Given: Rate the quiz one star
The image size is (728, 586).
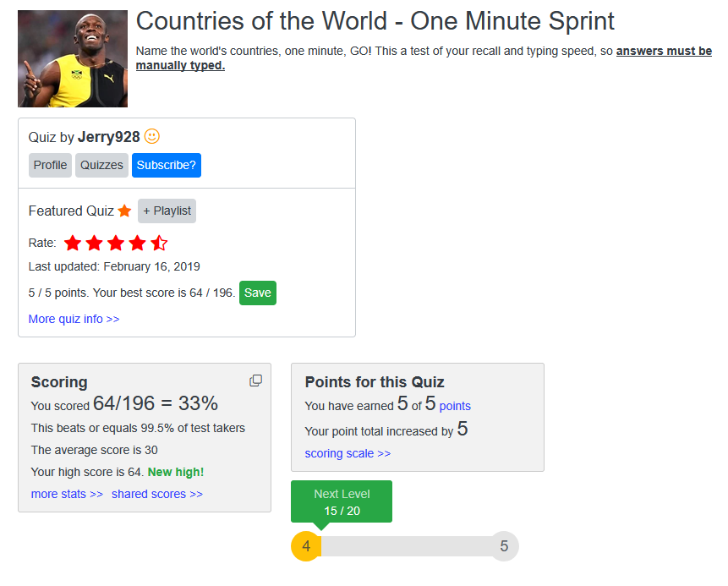Looking at the screenshot, I should click(x=73, y=243).
